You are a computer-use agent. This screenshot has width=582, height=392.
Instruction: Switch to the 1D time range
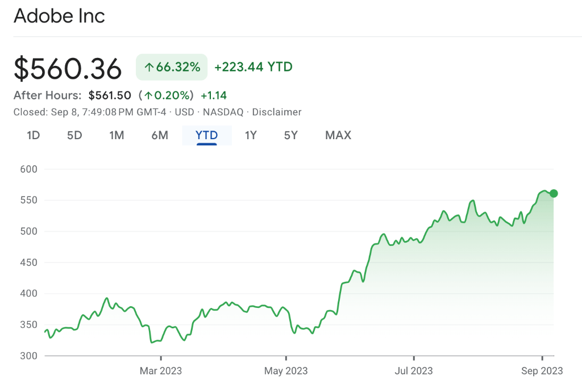(x=34, y=135)
